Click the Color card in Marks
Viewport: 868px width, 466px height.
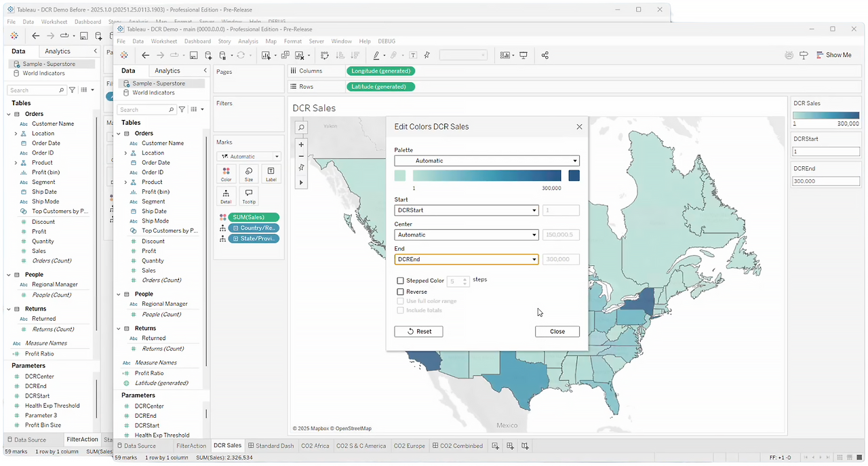pos(226,174)
